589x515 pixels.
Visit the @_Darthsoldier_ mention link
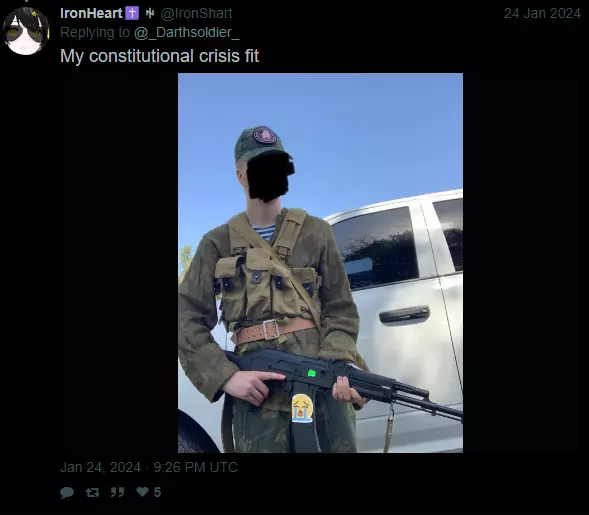pyautogui.click(x=187, y=33)
